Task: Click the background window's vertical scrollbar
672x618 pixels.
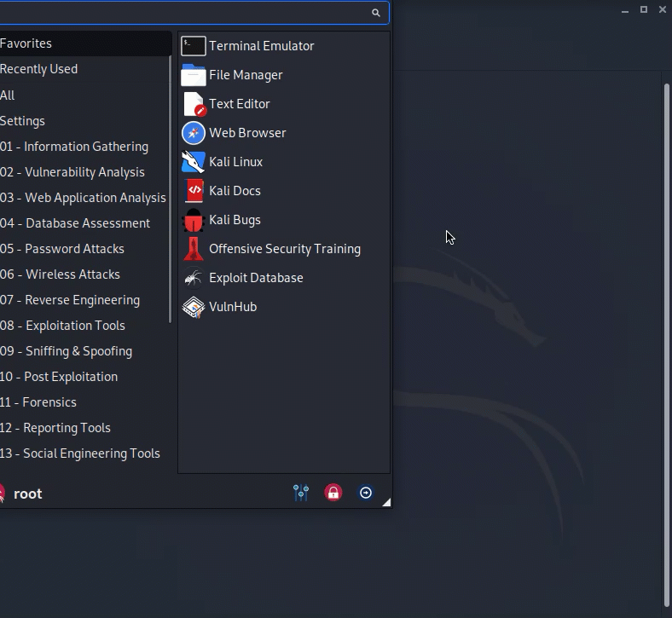Action: tap(666, 345)
